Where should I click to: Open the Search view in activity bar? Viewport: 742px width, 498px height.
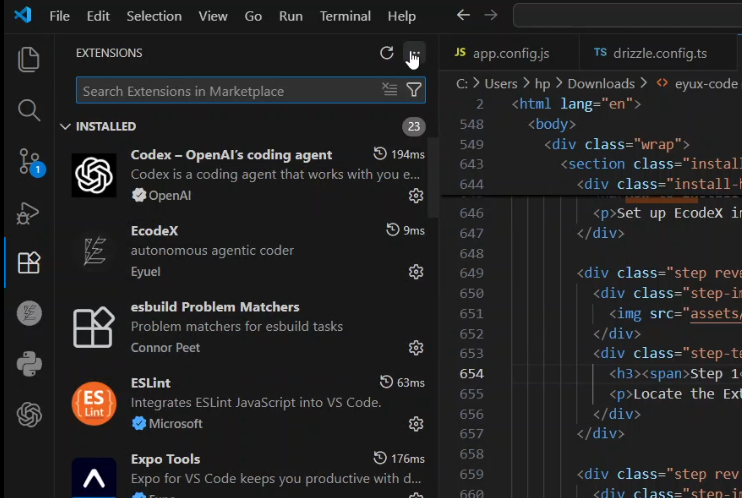click(29, 110)
